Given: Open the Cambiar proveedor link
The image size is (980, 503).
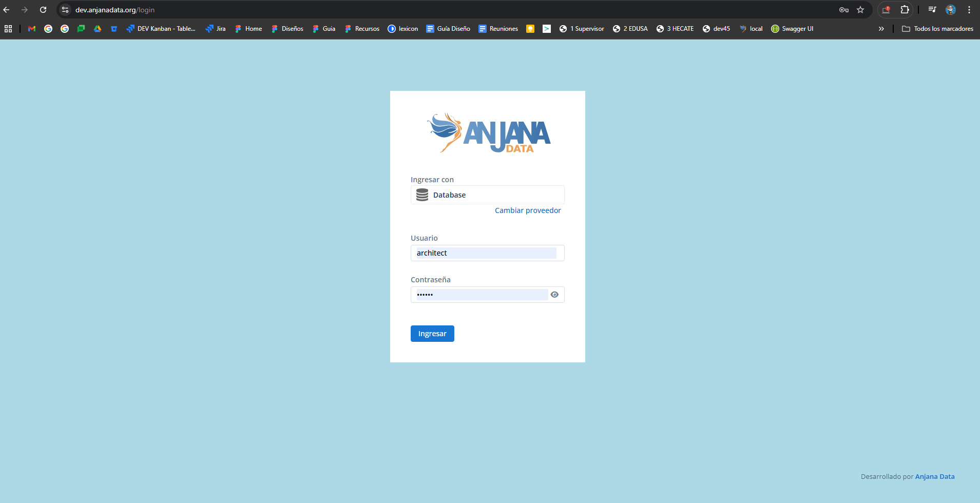Looking at the screenshot, I should click(528, 210).
